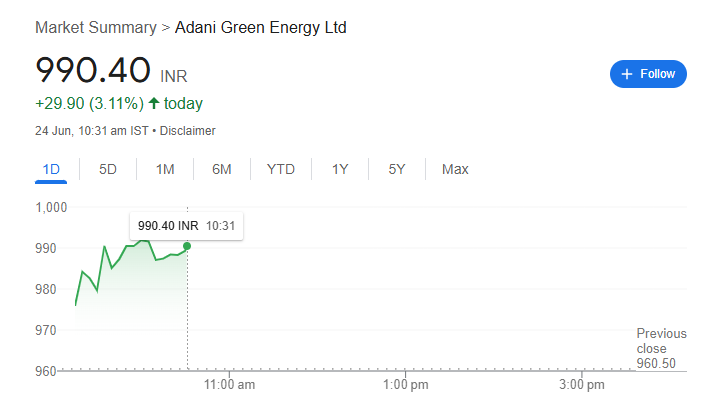The image size is (722, 401).
Task: Click the 3:00 pm axis label
Action: click(581, 385)
